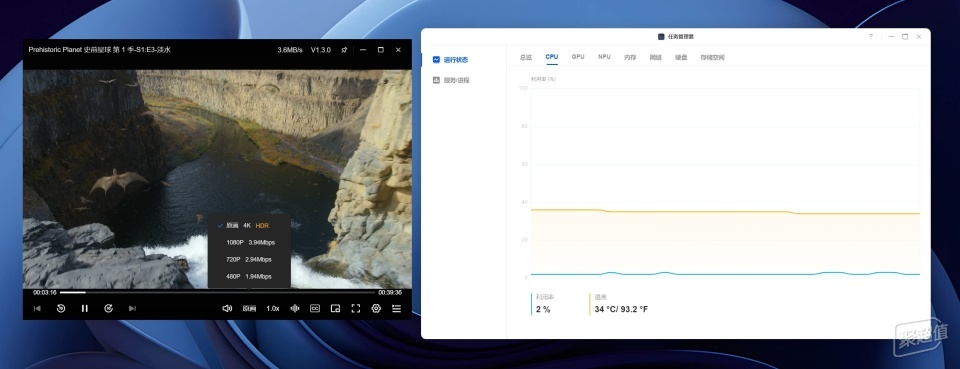
Task: Click the fast-forward seconds icon
Action: (x=108, y=308)
